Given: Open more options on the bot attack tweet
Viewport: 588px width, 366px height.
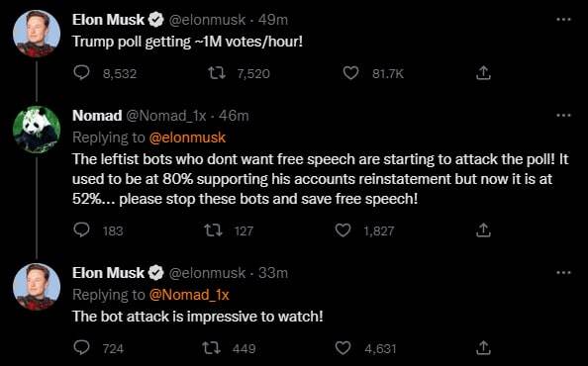Looking at the screenshot, I should pos(563,273).
